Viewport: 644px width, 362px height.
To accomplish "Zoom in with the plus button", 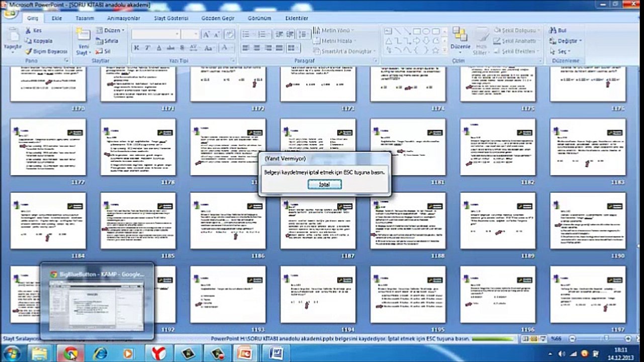I will 627,339.
